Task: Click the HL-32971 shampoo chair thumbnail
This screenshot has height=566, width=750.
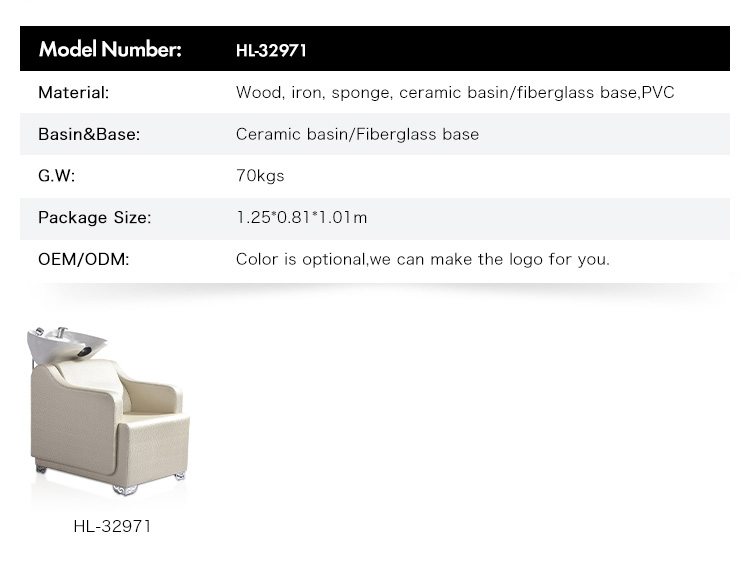Action: tap(109, 411)
